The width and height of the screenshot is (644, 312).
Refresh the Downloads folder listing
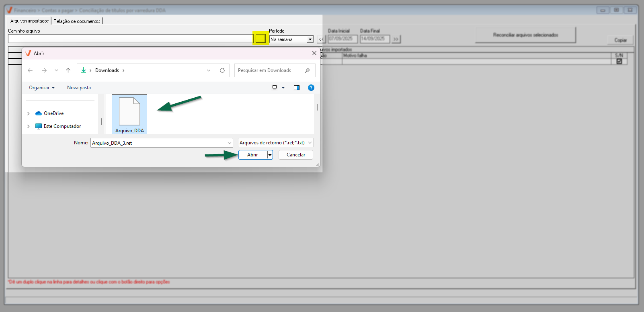[x=222, y=70]
